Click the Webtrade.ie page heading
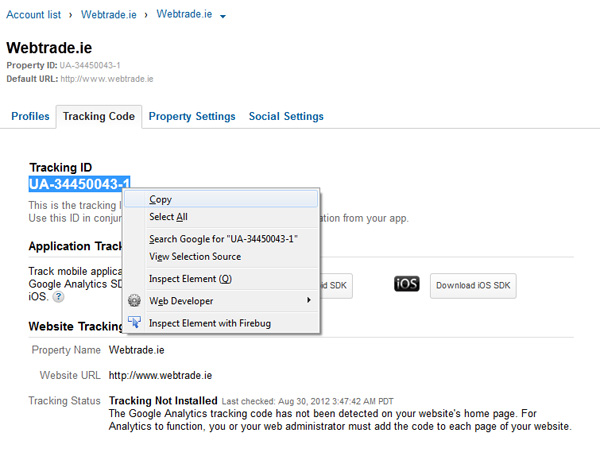The width and height of the screenshot is (600, 456). 49,48
